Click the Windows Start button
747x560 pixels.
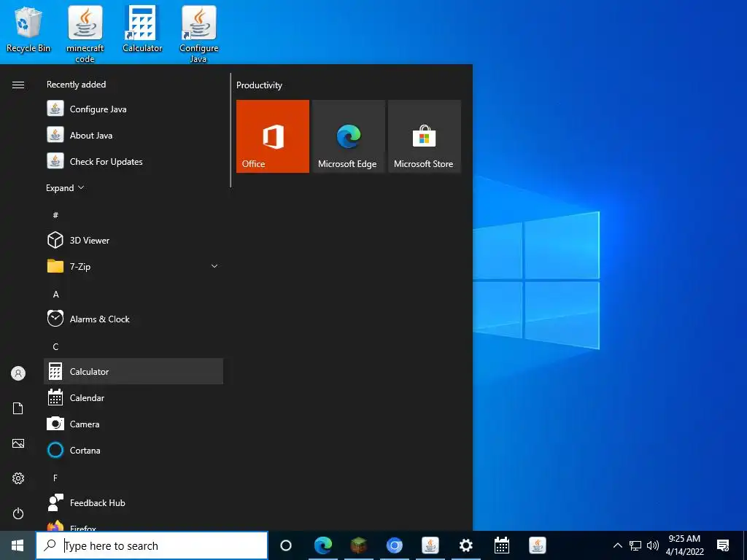18,545
